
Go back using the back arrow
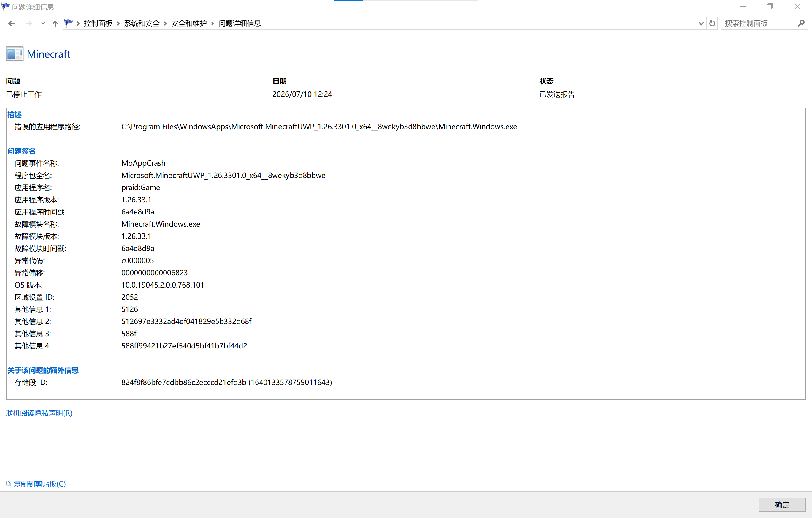[12, 23]
